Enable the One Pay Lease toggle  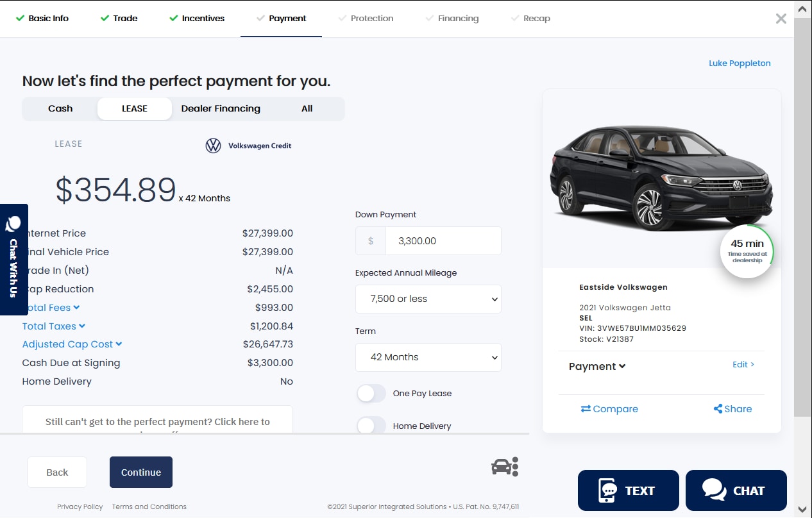tap(371, 394)
